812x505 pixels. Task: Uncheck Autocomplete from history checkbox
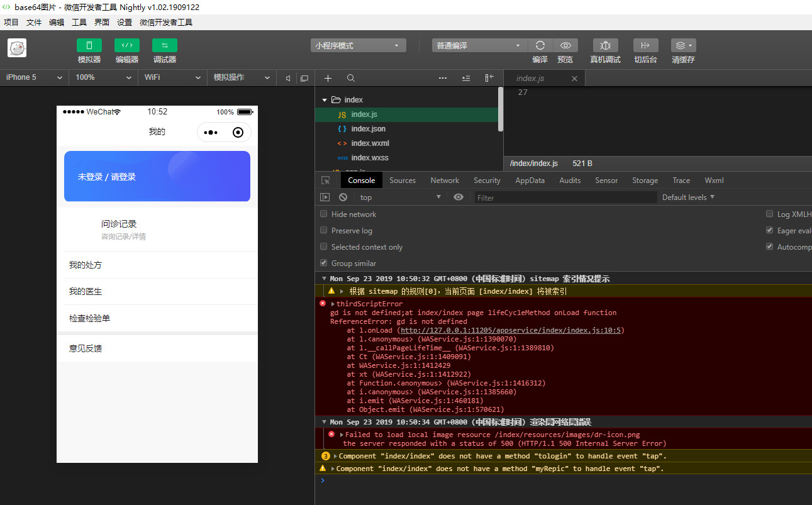(x=769, y=247)
